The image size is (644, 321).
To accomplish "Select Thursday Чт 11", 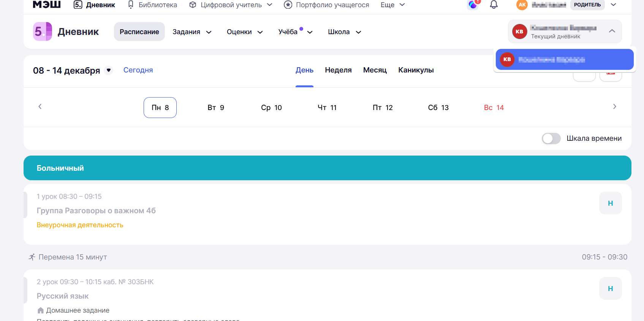I will pyautogui.click(x=327, y=108).
